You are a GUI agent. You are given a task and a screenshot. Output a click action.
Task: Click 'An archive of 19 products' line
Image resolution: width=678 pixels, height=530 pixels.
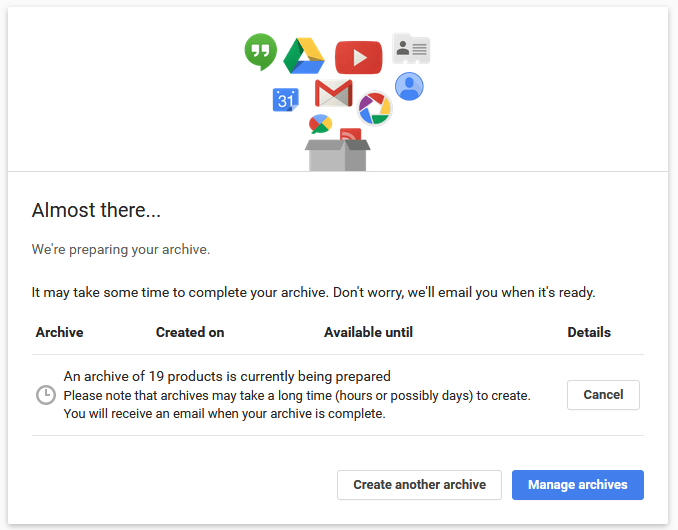coord(227,376)
